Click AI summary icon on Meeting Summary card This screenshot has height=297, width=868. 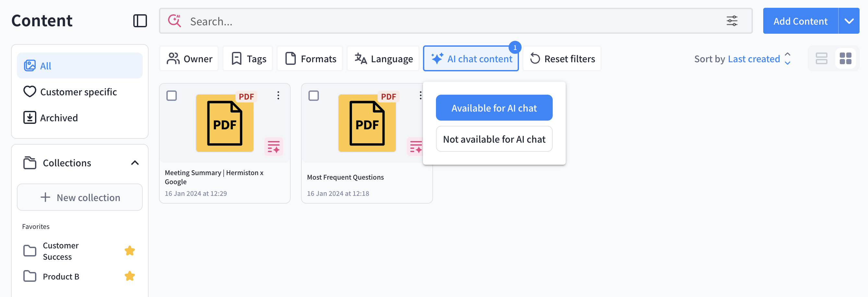coord(273,147)
